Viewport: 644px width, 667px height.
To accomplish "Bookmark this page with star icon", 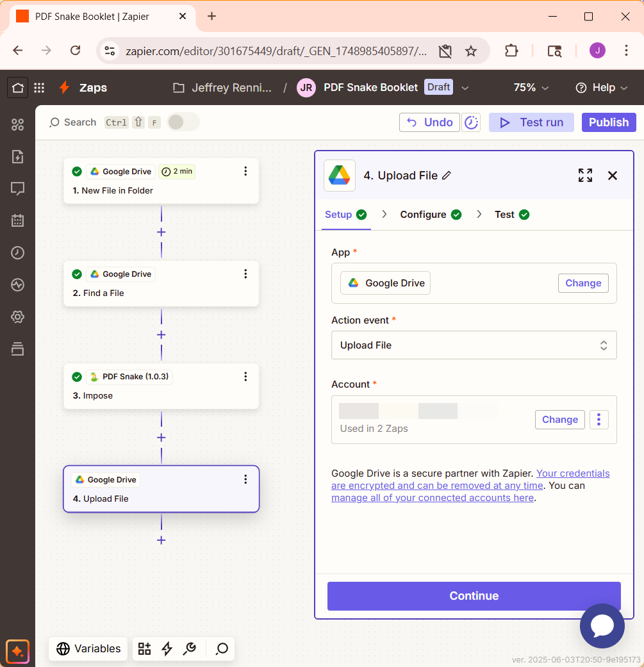I will (470, 51).
